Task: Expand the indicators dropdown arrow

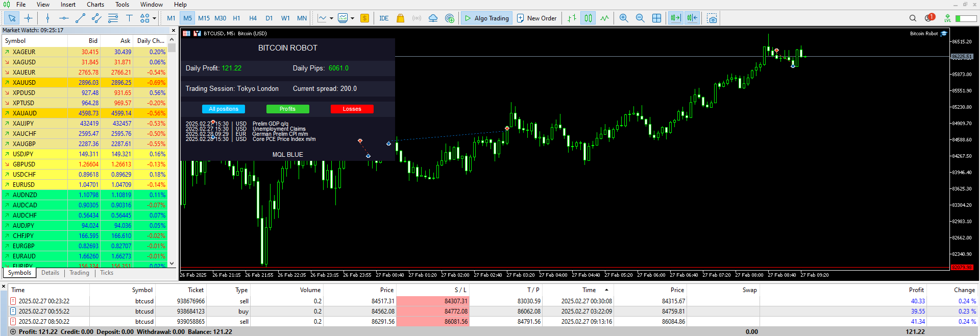Action: click(x=331, y=18)
